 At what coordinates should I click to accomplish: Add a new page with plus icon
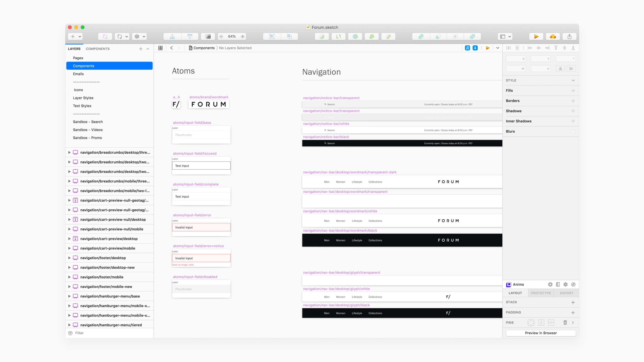[141, 49]
